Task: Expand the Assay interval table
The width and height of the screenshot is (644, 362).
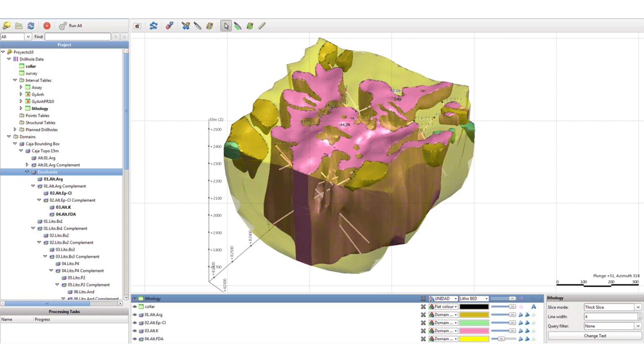Action: (21, 87)
